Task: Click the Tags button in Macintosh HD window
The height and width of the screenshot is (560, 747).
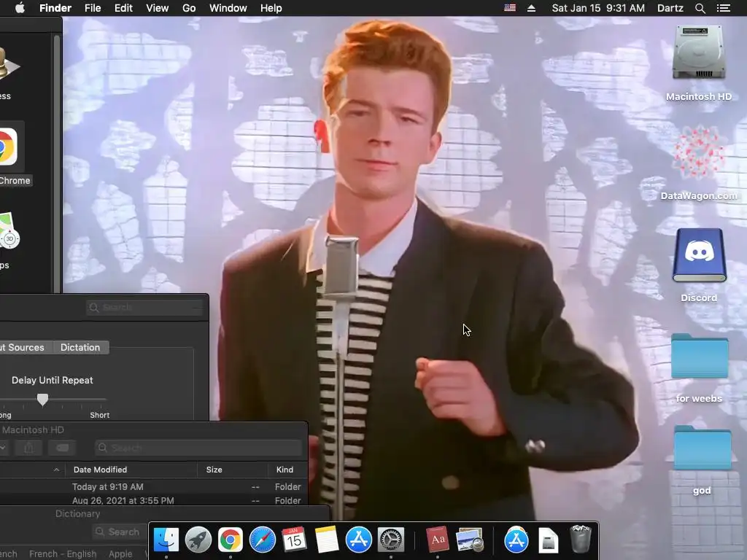Action: pos(63,448)
